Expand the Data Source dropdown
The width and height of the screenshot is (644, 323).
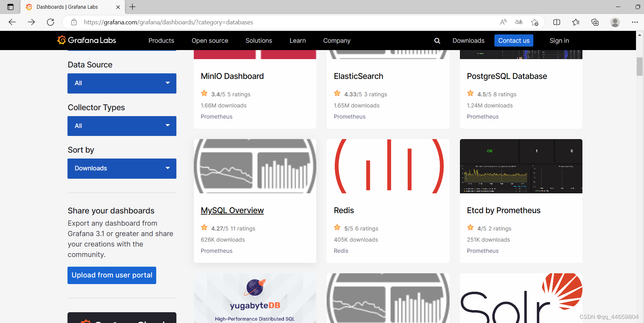[122, 83]
